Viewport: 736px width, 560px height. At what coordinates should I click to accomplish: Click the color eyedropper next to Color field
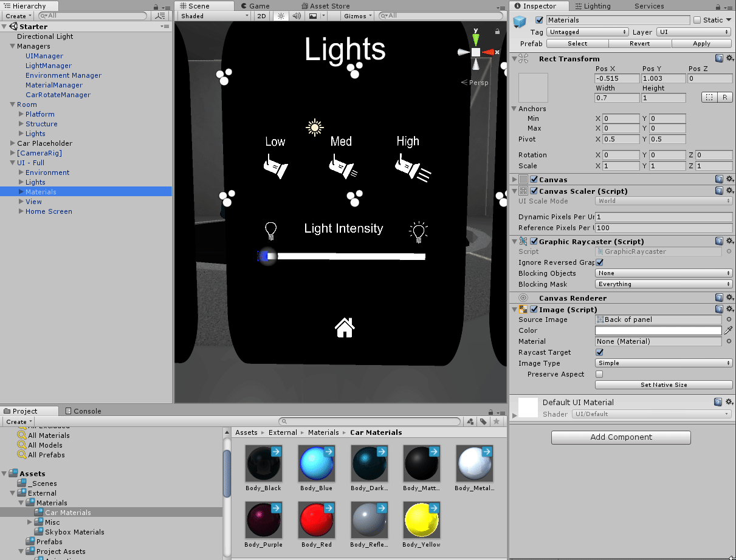point(729,330)
